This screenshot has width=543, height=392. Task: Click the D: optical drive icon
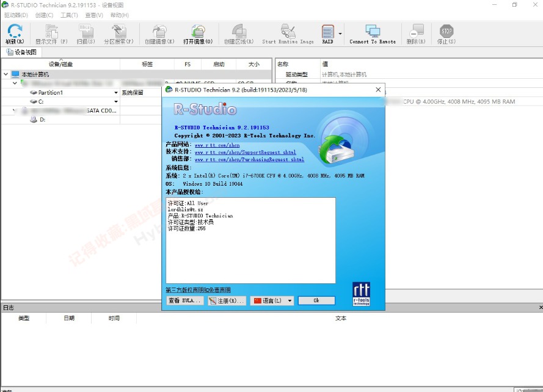tap(33, 120)
